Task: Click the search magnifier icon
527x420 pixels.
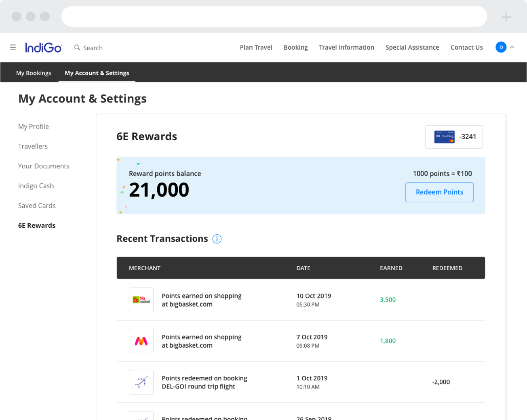Action: (77, 48)
